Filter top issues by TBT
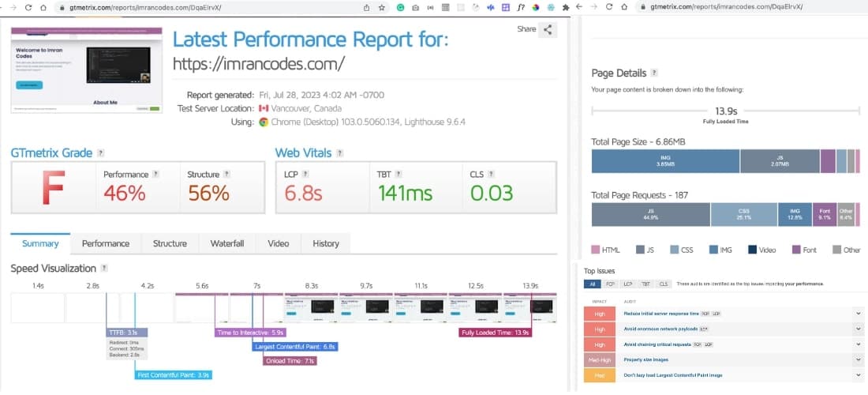Viewport: 868px width, 395px height. tap(645, 284)
